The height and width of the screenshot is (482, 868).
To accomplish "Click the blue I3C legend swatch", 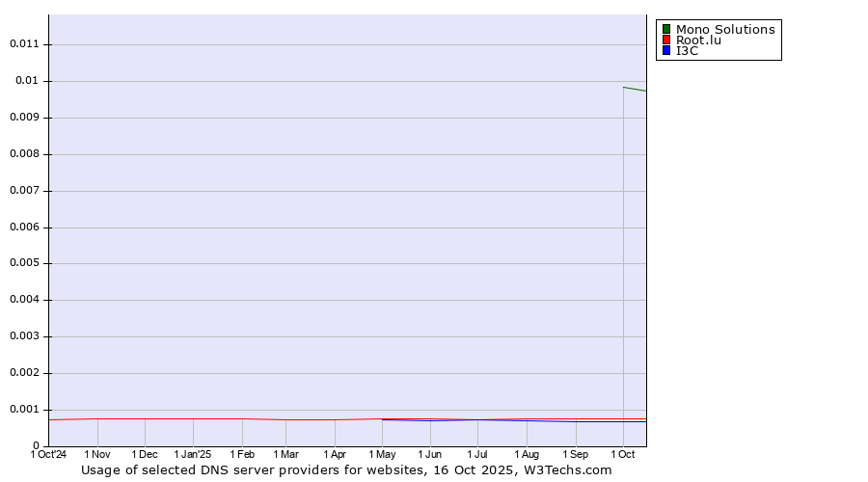I will pos(665,51).
